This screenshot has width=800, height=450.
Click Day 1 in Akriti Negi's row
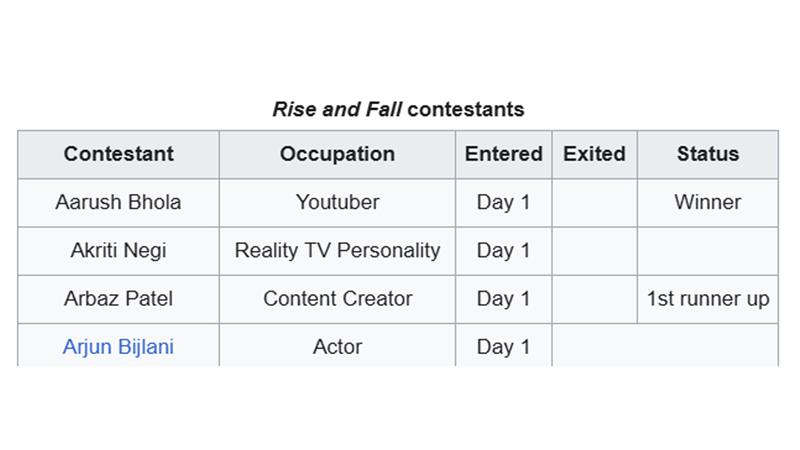pos(503,250)
